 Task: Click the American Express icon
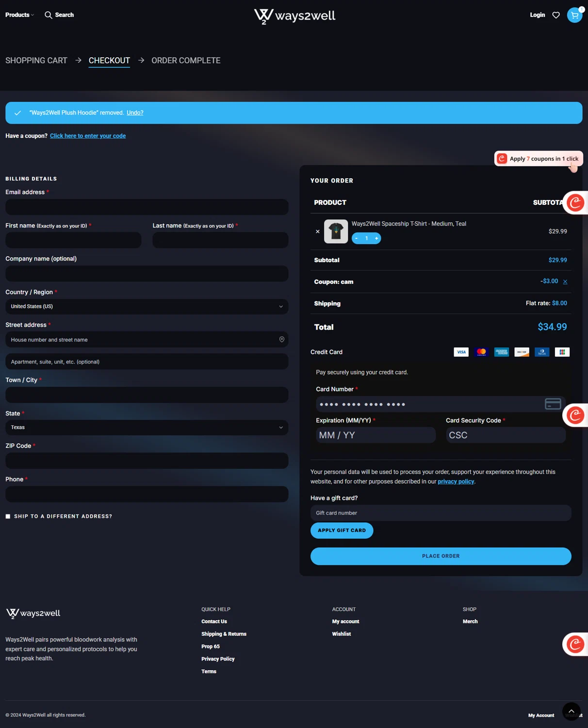[502, 352]
